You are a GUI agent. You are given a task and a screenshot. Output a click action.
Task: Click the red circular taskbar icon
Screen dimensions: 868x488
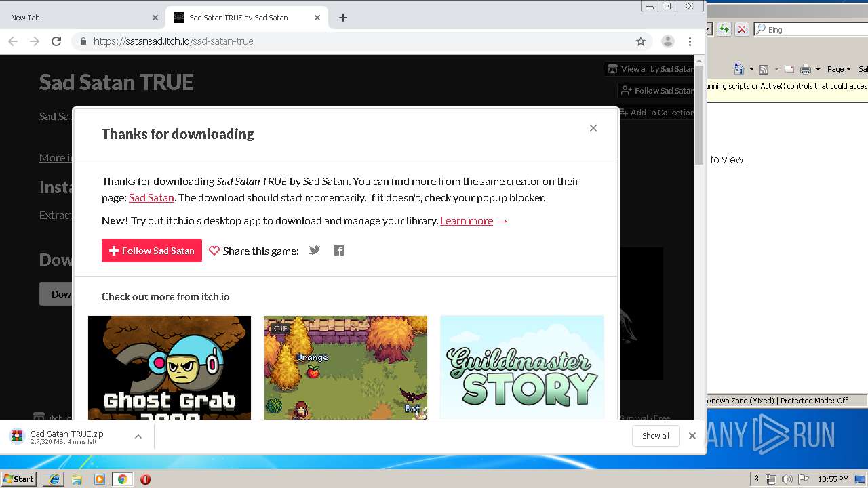pyautogui.click(x=145, y=479)
